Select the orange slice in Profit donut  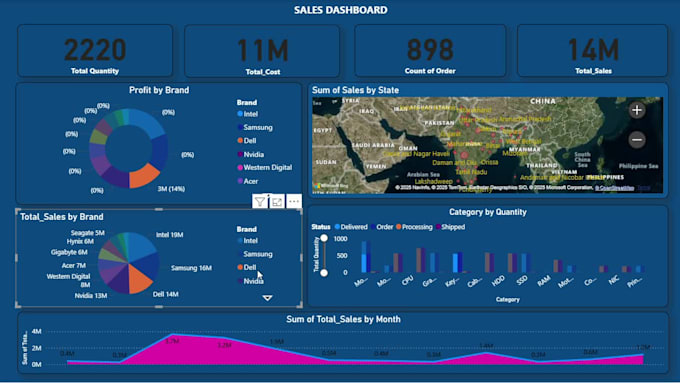click(144, 175)
